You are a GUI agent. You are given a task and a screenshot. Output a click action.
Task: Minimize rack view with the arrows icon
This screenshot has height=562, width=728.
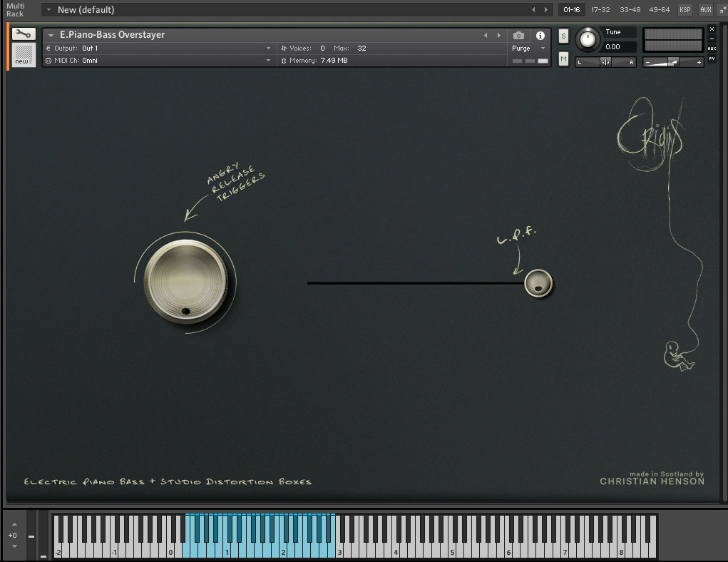pyautogui.click(x=722, y=9)
